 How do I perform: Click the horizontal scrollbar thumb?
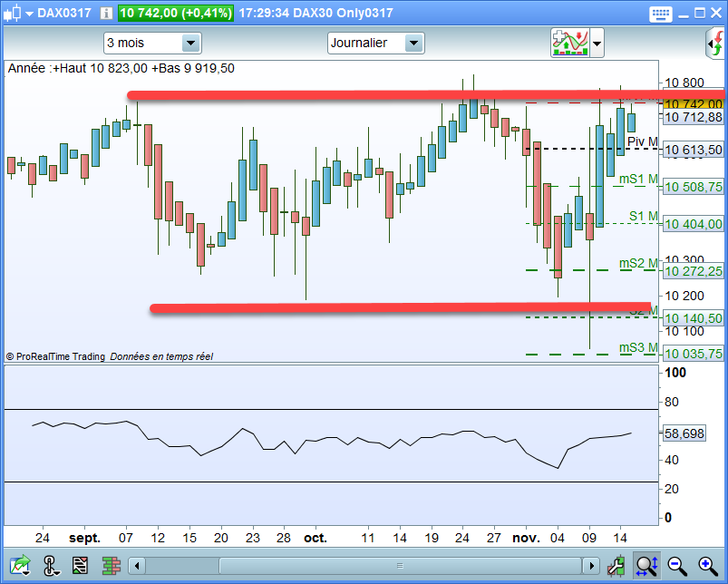coord(400,566)
